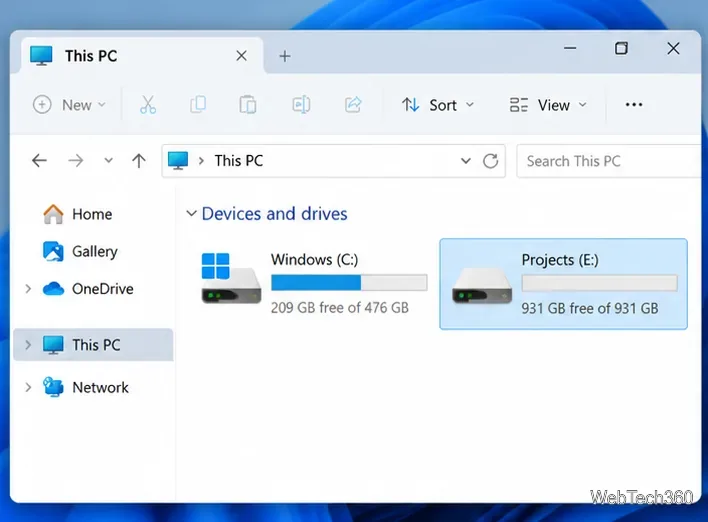Maximize the File Explorer window
Screen dimensions: 708x522
[621, 48]
